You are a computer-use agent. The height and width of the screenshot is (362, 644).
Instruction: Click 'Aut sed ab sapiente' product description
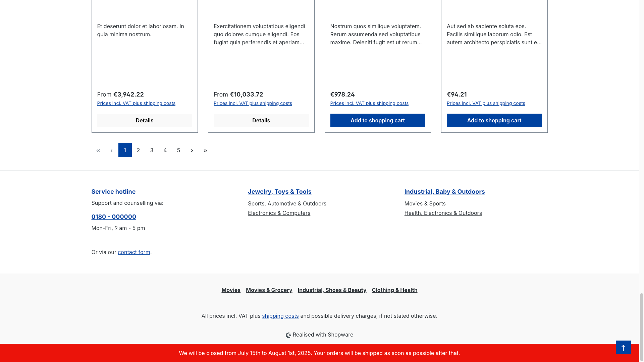[x=494, y=34]
